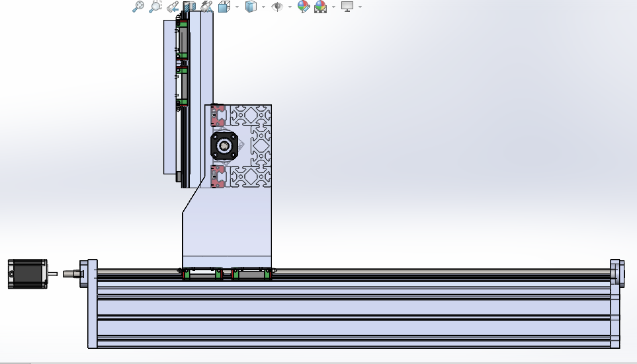This screenshot has height=364, width=637.
Task: Select the top gantry extrusion profile
Action: pos(251,115)
